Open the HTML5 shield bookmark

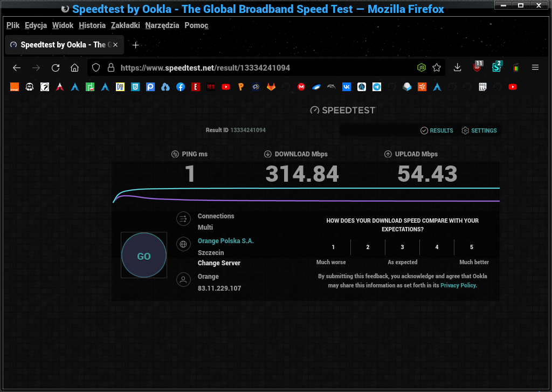(x=135, y=87)
